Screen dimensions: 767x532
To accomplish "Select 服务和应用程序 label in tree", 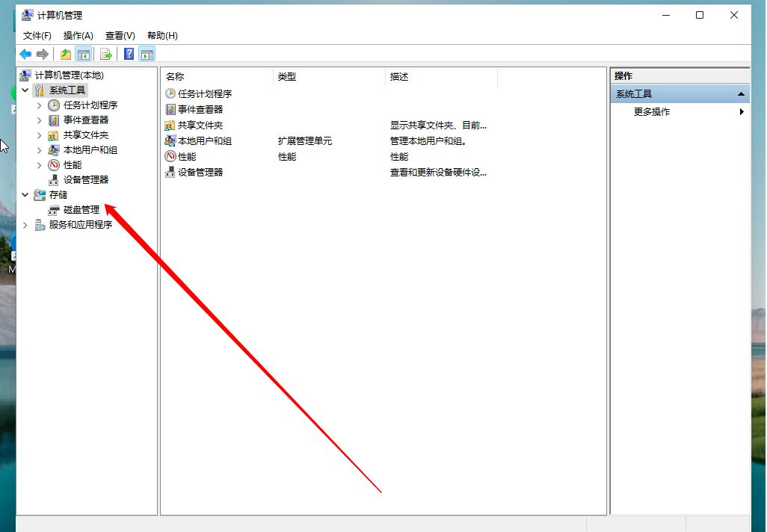I will pyautogui.click(x=81, y=225).
